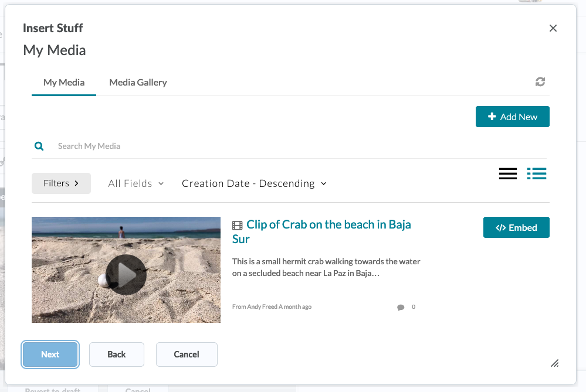Image resolution: width=586 pixels, height=392 pixels.
Task: Click the comment bubble icon
Action: [x=401, y=307]
